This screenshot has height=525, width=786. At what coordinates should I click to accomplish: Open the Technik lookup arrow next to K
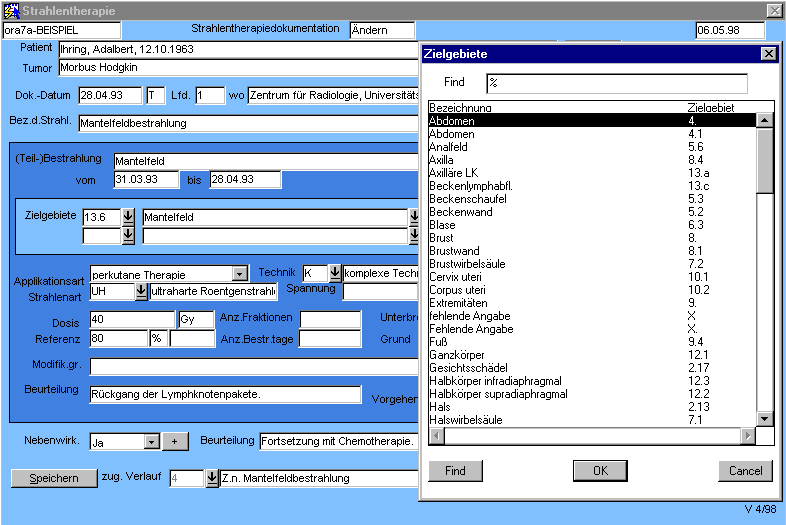(x=335, y=273)
